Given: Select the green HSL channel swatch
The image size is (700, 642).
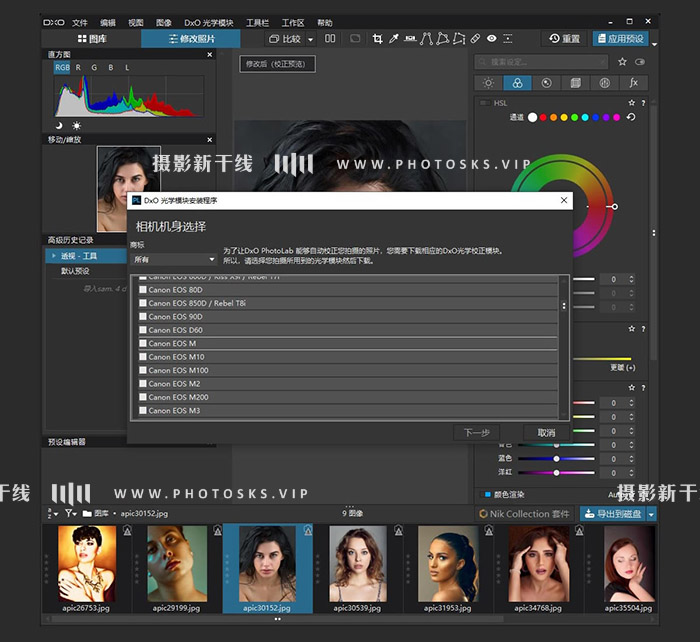Looking at the screenshot, I should [x=574, y=117].
